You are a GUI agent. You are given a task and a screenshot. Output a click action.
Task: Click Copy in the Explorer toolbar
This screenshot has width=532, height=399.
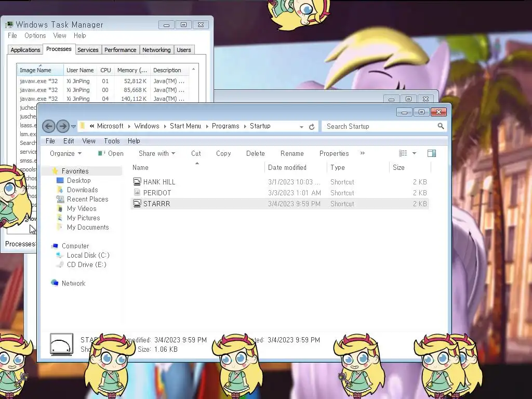click(223, 153)
